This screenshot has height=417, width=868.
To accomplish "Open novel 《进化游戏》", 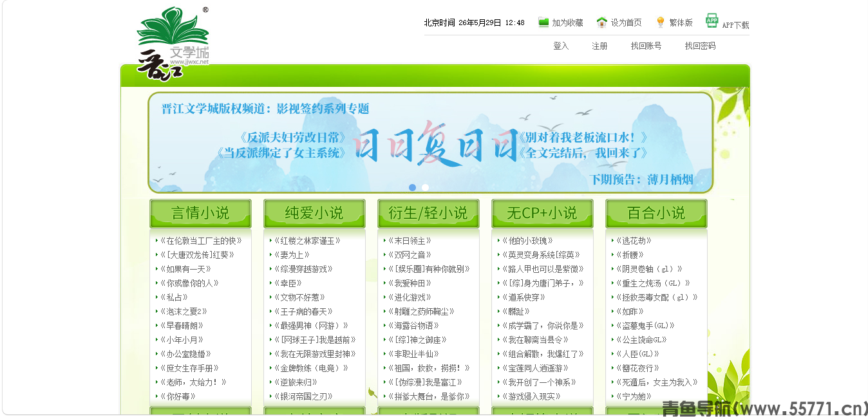I will pyautogui.click(x=410, y=297).
